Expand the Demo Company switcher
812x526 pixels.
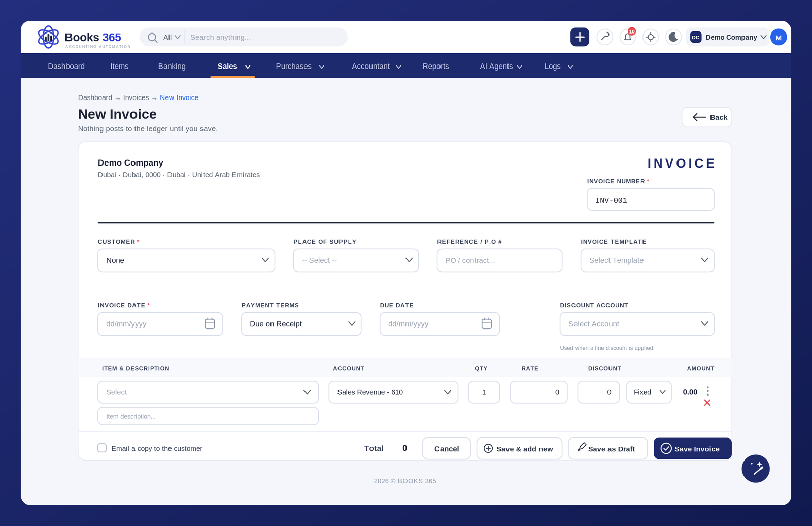tap(727, 37)
